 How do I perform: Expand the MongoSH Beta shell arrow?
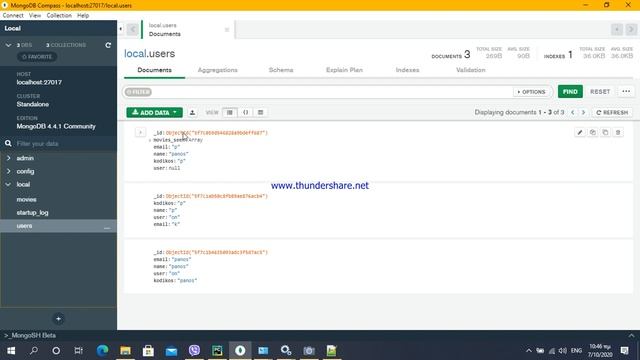coord(631,336)
